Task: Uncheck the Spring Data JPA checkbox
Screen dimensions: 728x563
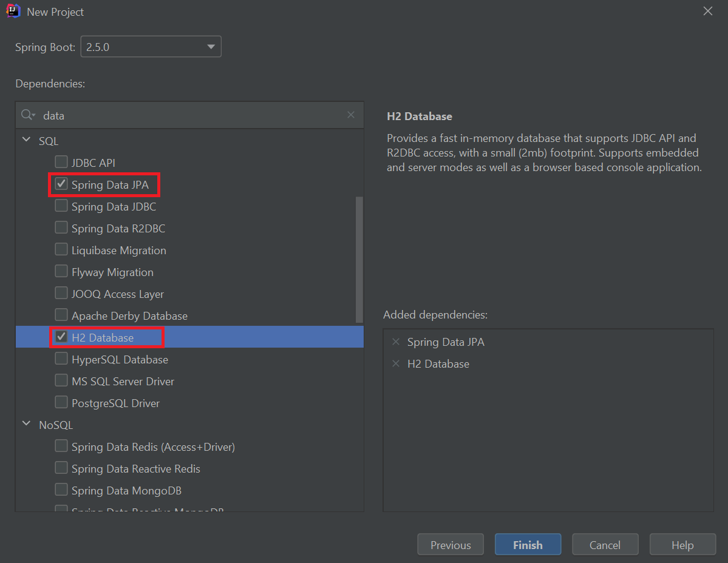Action: pos(61,184)
